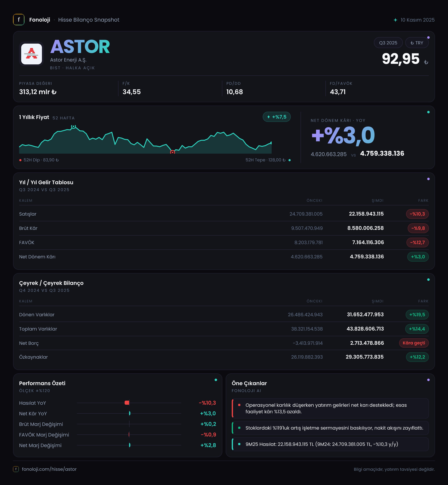
Task: Click the teal dot in price chart card
Action: tap(428, 112)
